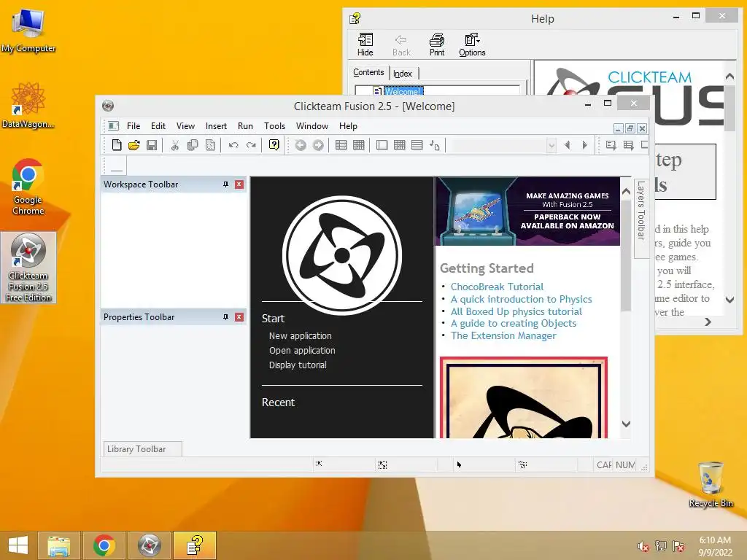747x560 pixels.
Task: Click the Fusion paperback Amazon banner
Action: (527, 211)
